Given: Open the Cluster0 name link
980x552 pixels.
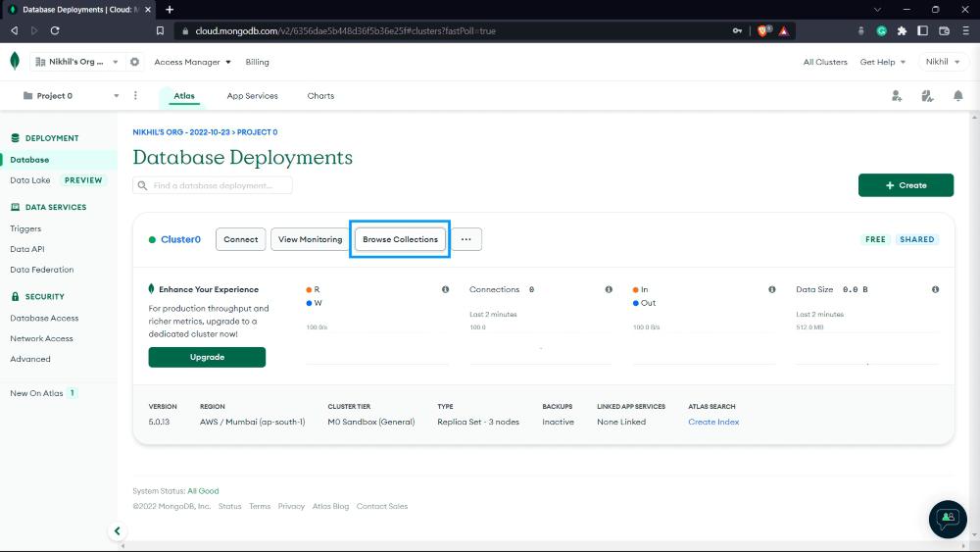Looking at the screenshot, I should pyautogui.click(x=180, y=239).
